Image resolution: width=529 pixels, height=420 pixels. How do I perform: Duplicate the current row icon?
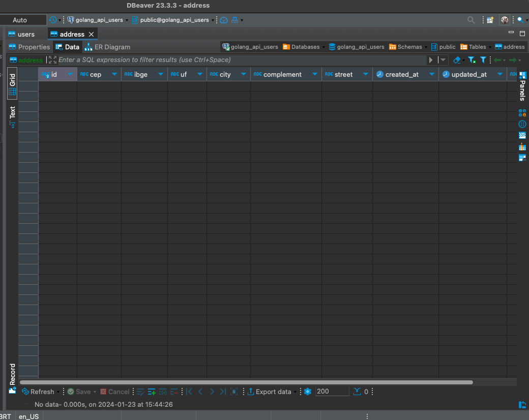click(x=163, y=392)
